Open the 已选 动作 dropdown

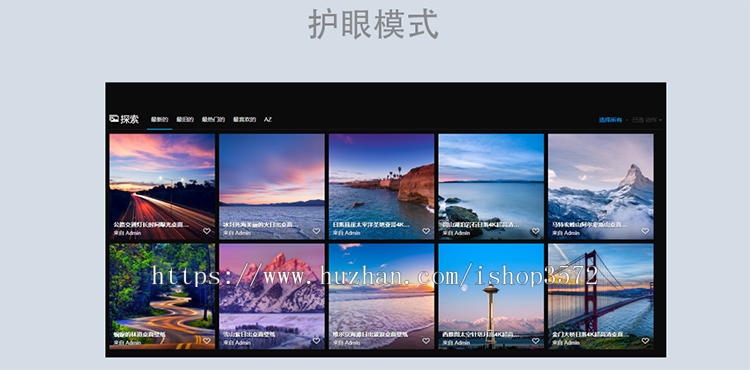coord(647,120)
